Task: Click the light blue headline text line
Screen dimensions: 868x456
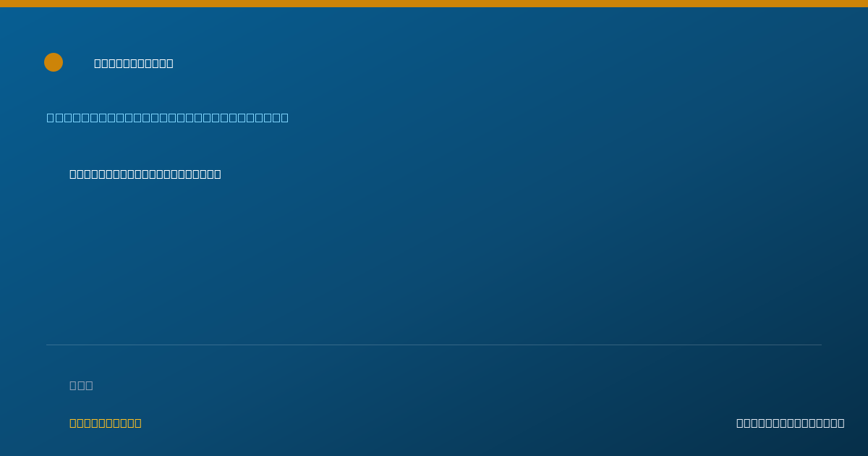Action: (167, 117)
